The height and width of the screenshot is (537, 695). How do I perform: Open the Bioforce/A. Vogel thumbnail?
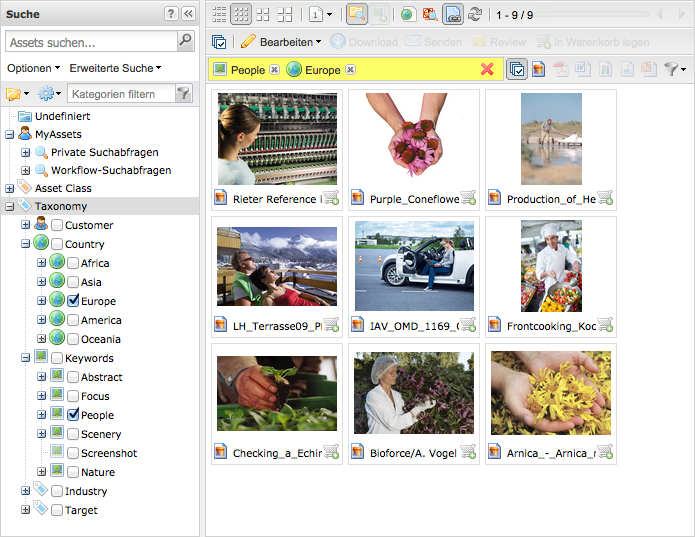pyautogui.click(x=414, y=393)
